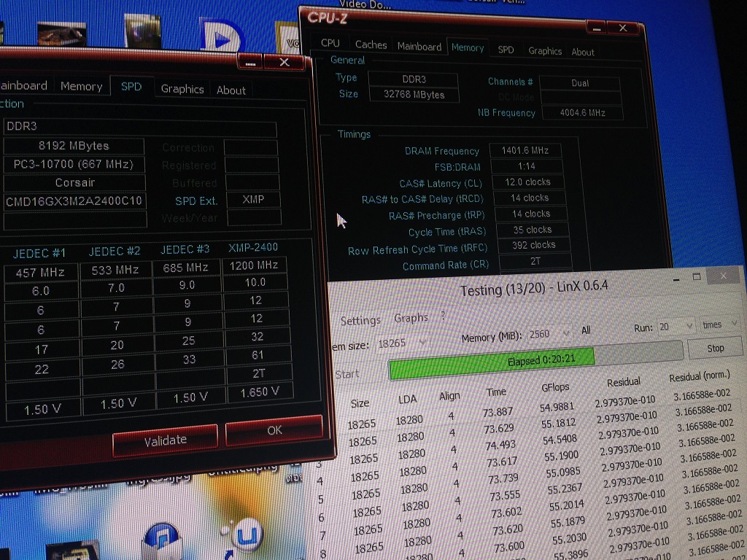This screenshot has height=560, width=747.
Task: Minimize the LinX window
Action: [x=676, y=280]
